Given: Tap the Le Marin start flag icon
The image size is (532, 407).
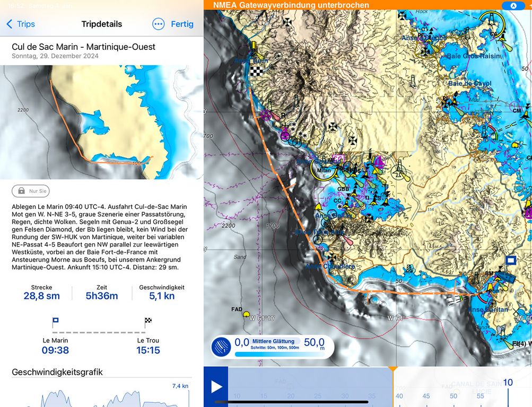Looking at the screenshot, I should [55, 322].
